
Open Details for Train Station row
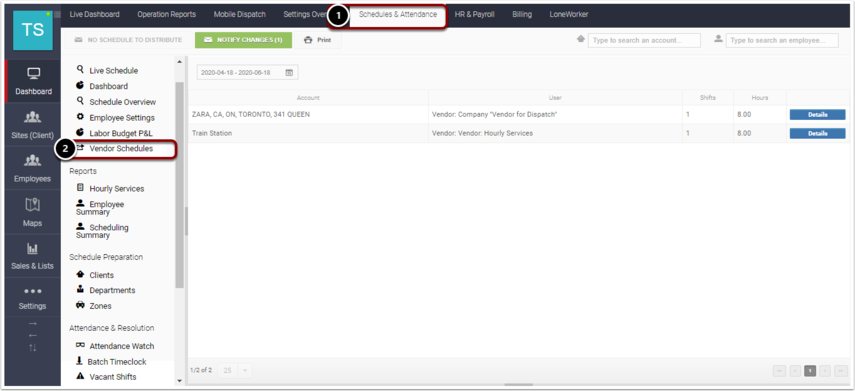pyautogui.click(x=817, y=133)
